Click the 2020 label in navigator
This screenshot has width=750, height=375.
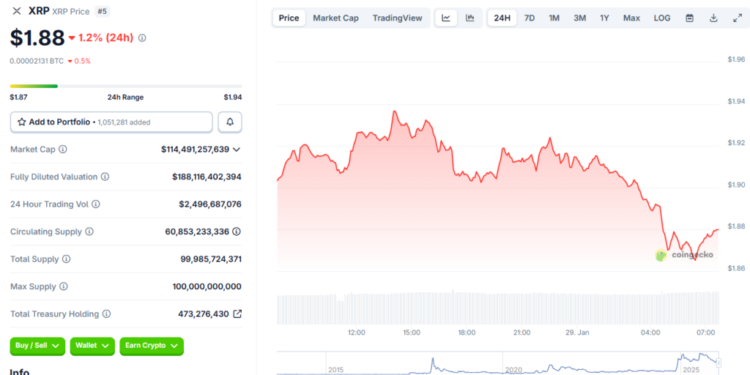tap(513, 370)
